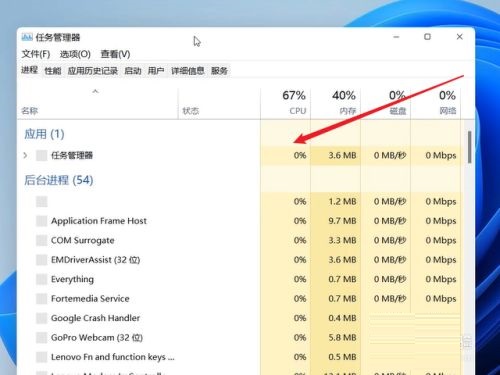500x375 pixels.
Task: Click the 应用 (1) group heading
Action: click(x=44, y=134)
